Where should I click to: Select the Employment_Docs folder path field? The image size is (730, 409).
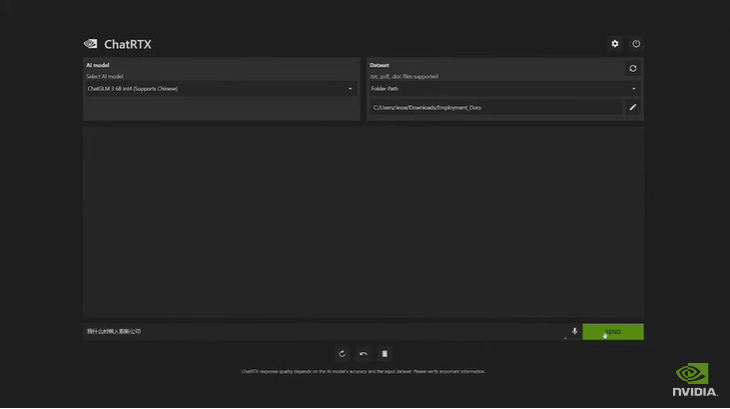(x=496, y=107)
